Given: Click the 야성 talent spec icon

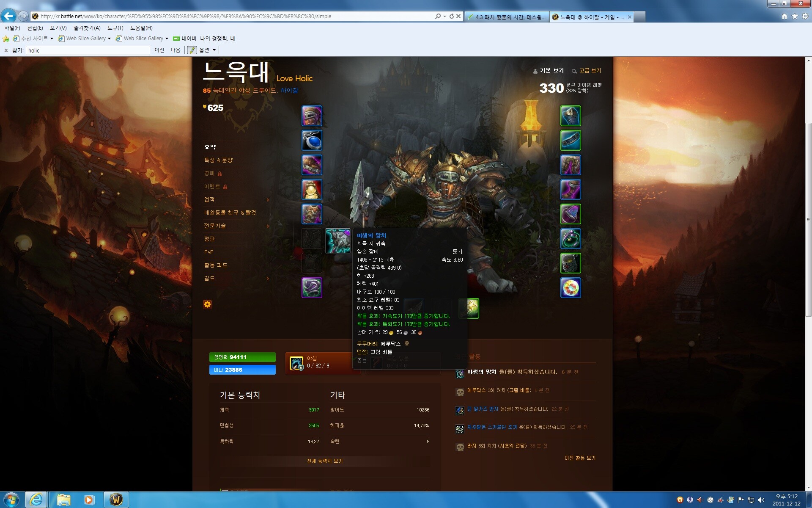Looking at the screenshot, I should point(296,363).
